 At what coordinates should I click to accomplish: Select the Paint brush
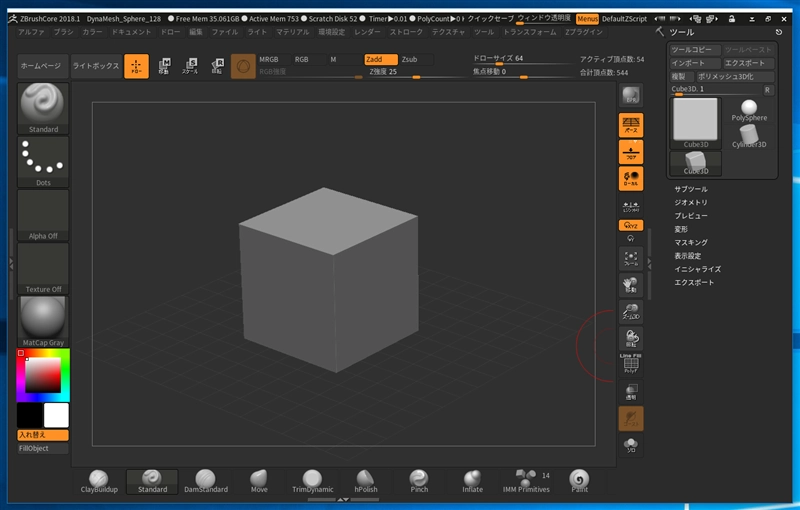pos(579,482)
